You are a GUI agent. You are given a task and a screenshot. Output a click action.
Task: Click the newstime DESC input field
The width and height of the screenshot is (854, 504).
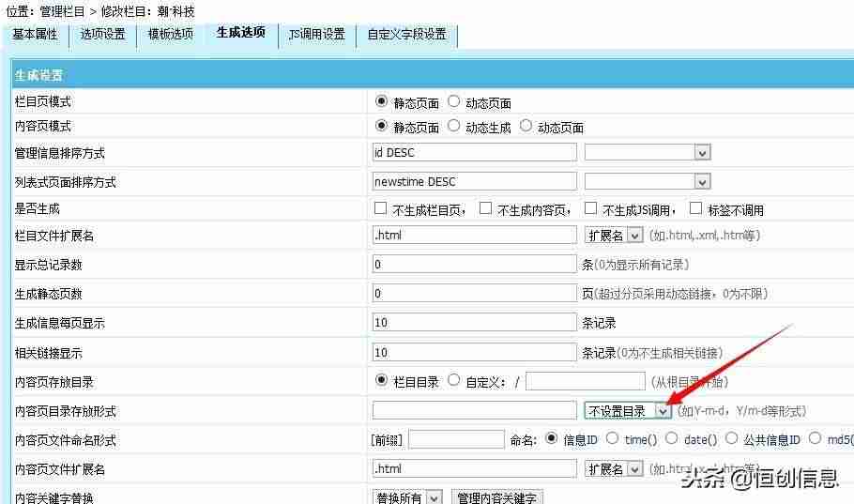[474, 181]
